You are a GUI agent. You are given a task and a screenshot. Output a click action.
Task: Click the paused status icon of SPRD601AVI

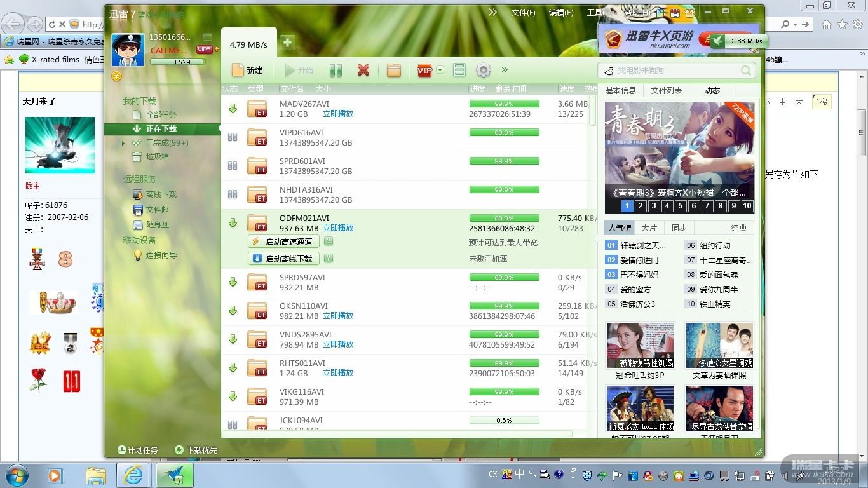[233, 166]
